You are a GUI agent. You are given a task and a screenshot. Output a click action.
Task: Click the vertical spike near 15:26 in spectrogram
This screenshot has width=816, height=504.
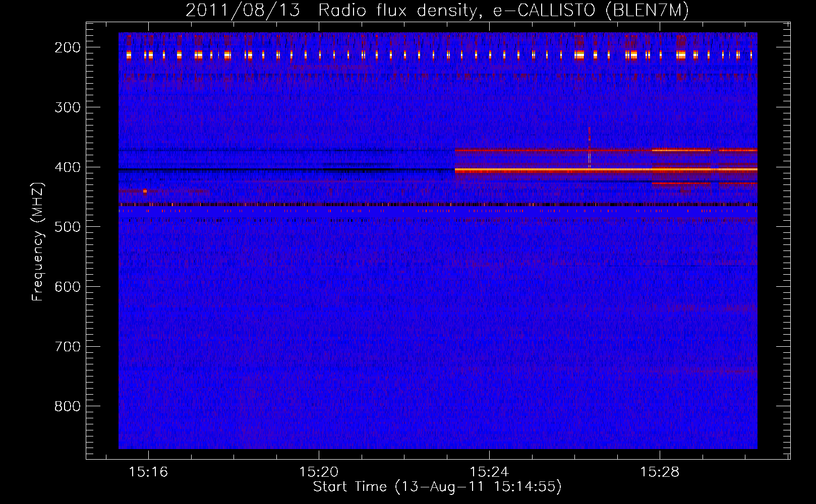point(589,148)
